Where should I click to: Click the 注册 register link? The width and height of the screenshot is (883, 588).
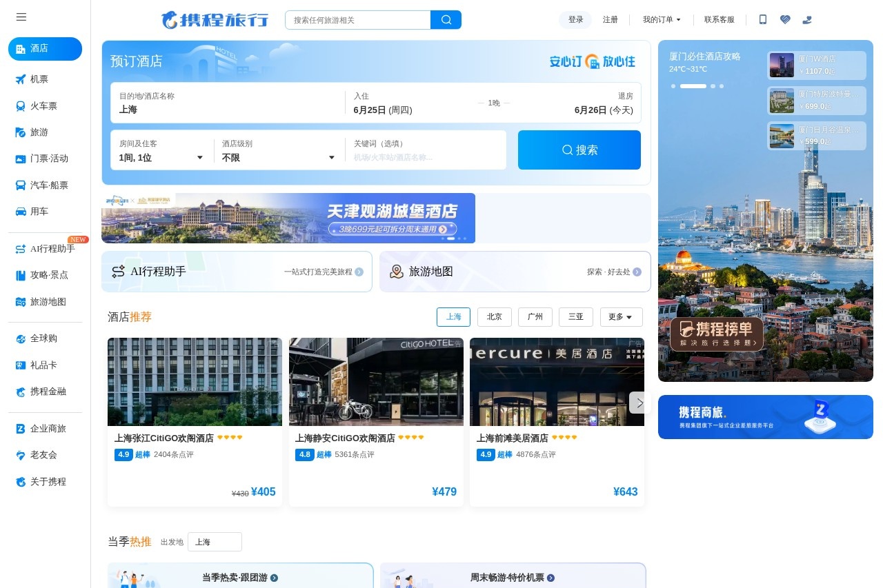pos(611,20)
